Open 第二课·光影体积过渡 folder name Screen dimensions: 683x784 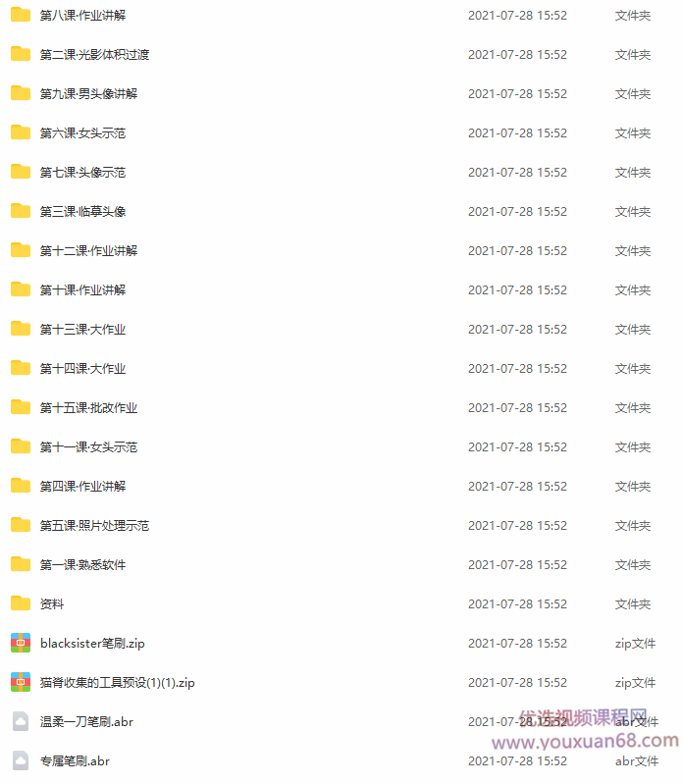click(x=94, y=55)
